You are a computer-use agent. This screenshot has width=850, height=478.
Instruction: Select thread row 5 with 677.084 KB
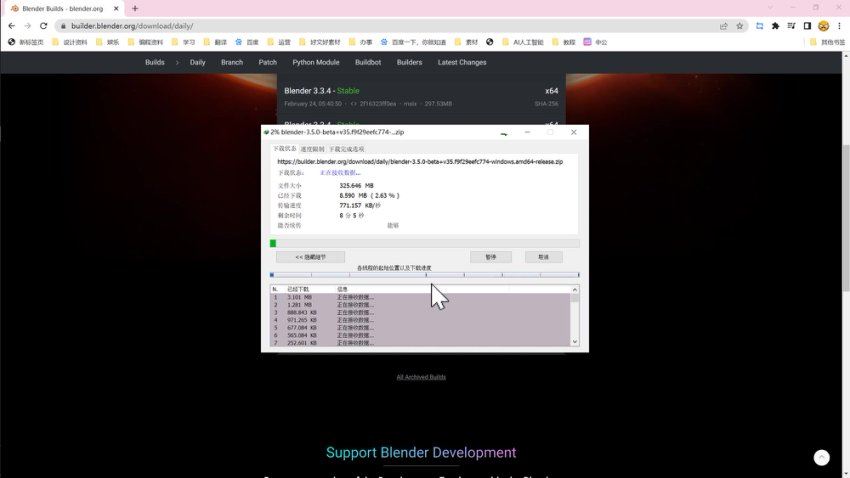pyautogui.click(x=420, y=327)
